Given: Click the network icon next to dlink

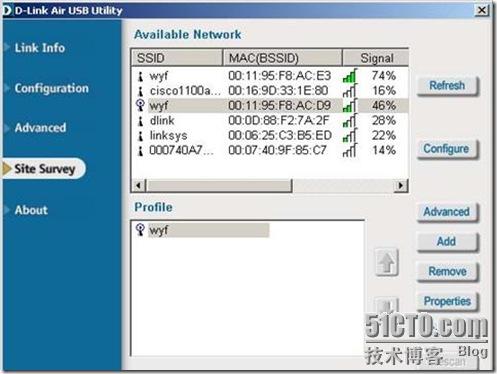Looking at the screenshot, I should [141, 121].
